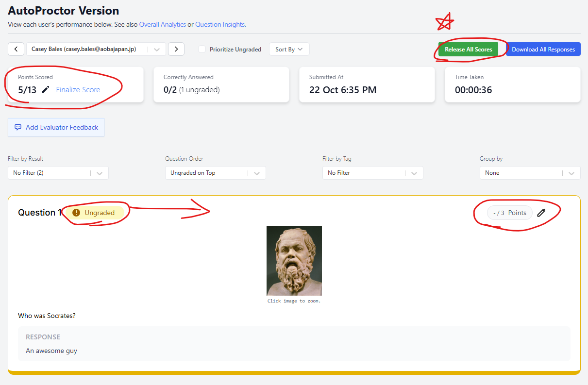This screenshot has height=385, width=588.
Task: Click Finalize Score link
Action: [78, 90]
